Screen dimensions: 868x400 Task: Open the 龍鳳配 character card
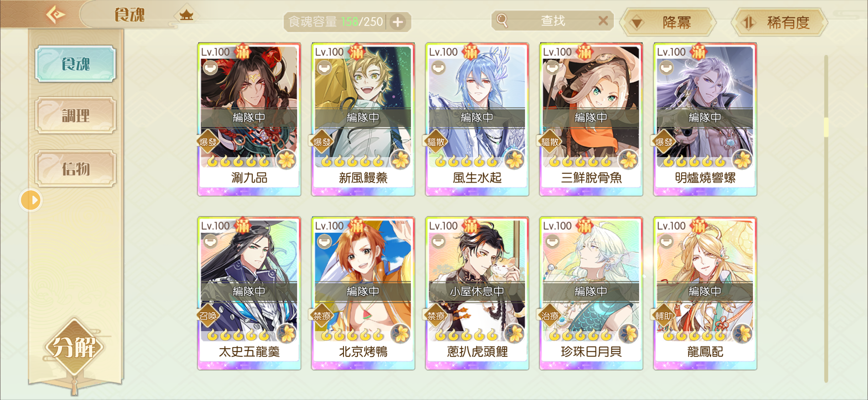(705, 293)
